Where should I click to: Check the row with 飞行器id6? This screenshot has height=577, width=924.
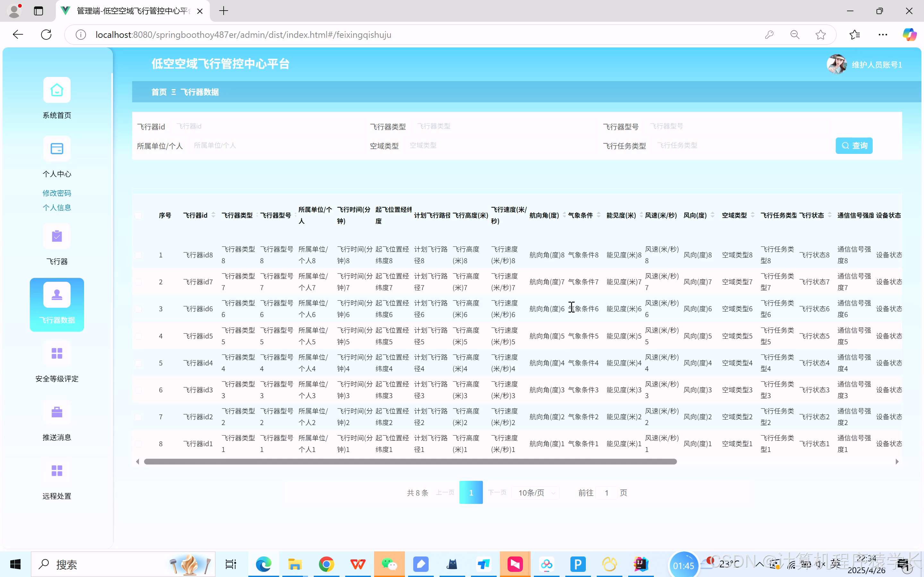(138, 309)
